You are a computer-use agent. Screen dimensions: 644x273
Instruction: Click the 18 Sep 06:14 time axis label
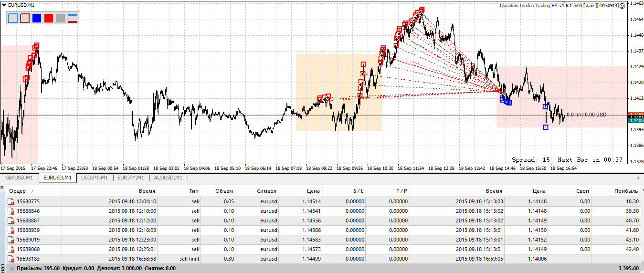tap(258, 168)
